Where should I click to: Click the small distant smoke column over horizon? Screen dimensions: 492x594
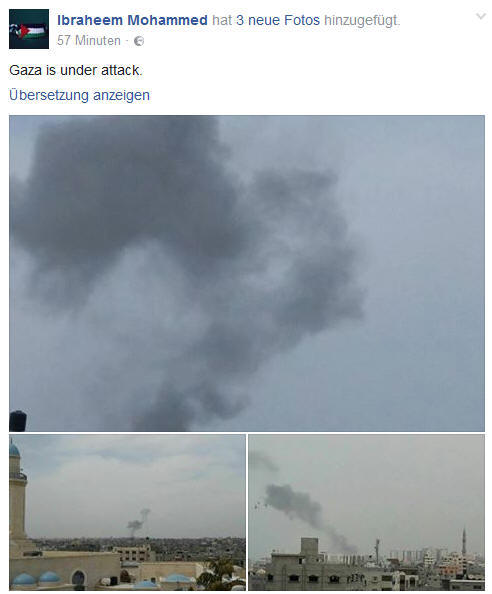pyautogui.click(x=138, y=523)
